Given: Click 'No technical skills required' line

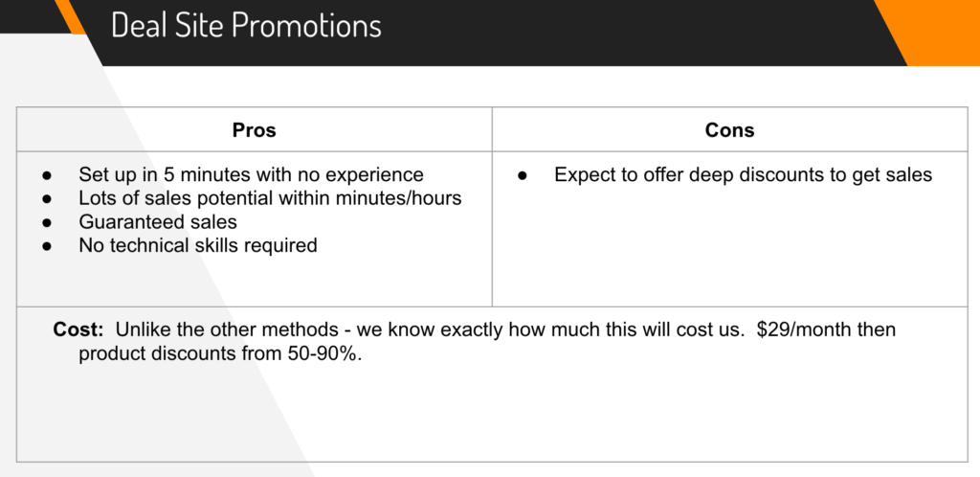Looking at the screenshot, I should pos(197,245).
